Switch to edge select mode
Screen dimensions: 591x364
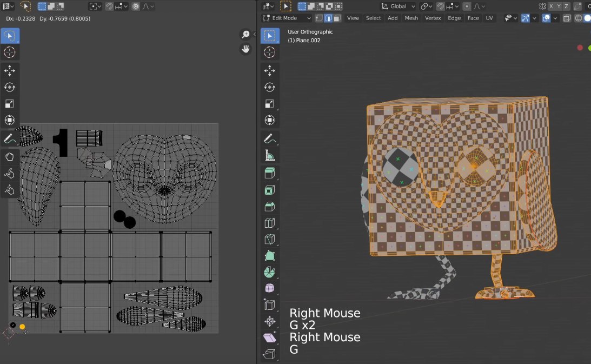click(x=328, y=18)
